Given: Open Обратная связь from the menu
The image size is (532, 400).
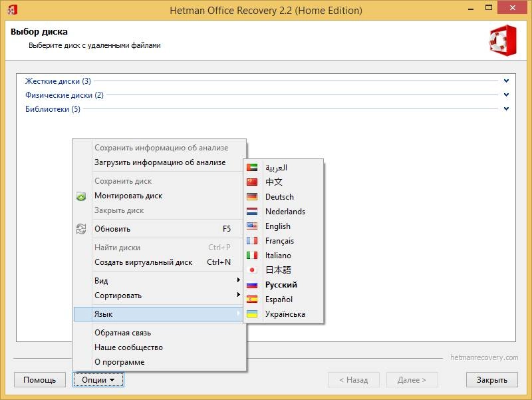Looking at the screenshot, I should point(158,333).
